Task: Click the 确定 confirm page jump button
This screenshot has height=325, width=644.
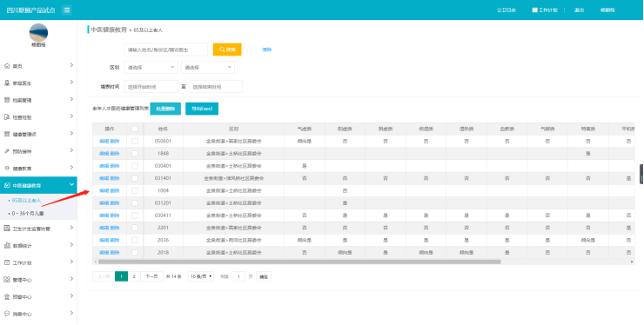Action: pyautogui.click(x=264, y=276)
